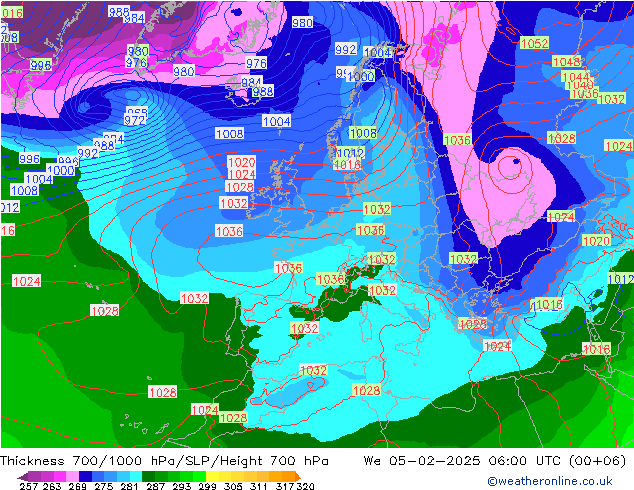Viewport: 634px width, 490px height.
Task: Click the legend value 293
Action: tap(182, 486)
